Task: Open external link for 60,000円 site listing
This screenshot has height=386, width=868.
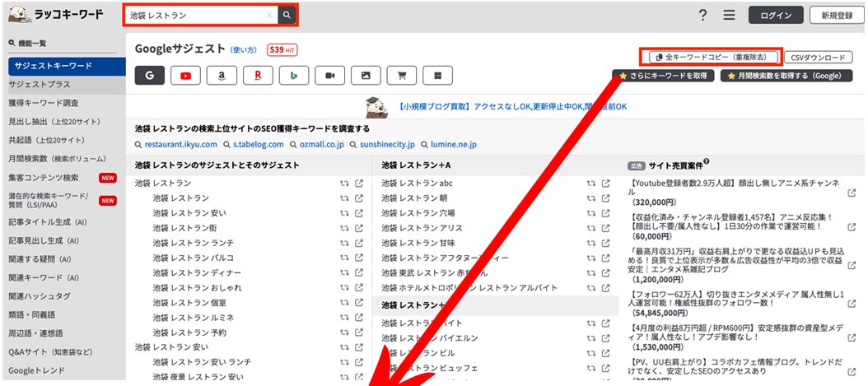Action: [852, 226]
